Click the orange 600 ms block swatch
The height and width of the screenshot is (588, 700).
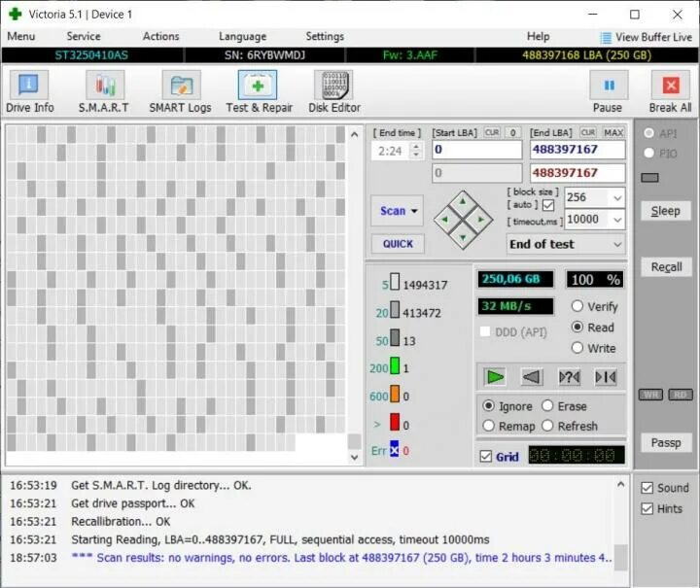click(x=395, y=394)
